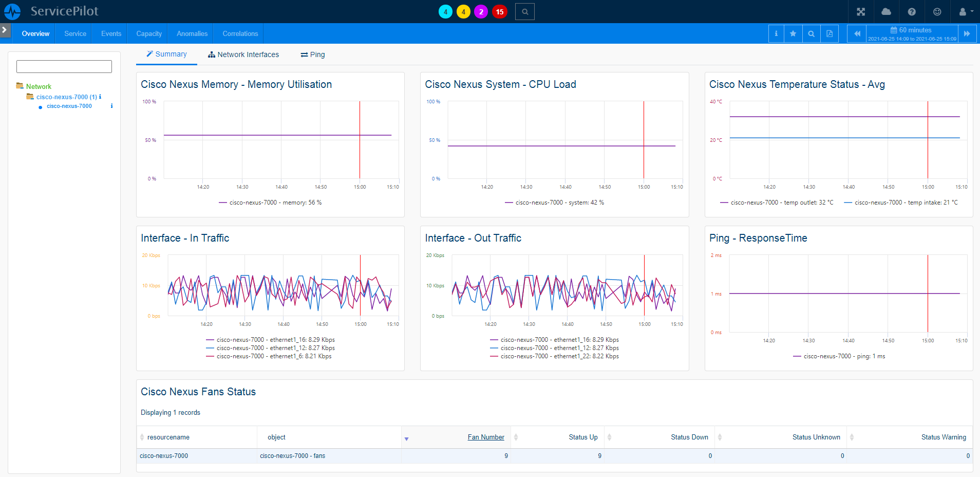Advance time period with forward arrows
The width and height of the screenshot is (980, 477).
[967, 34]
